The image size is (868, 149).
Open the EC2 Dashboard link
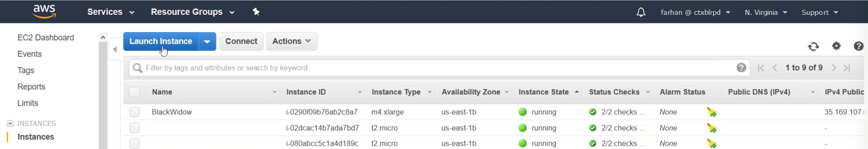[x=46, y=38]
